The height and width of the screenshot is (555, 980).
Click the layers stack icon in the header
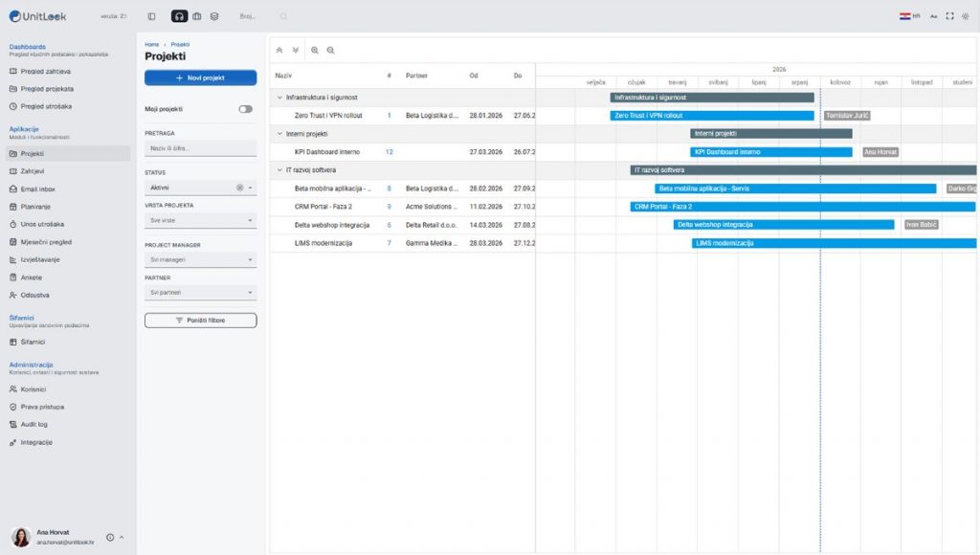coord(214,16)
